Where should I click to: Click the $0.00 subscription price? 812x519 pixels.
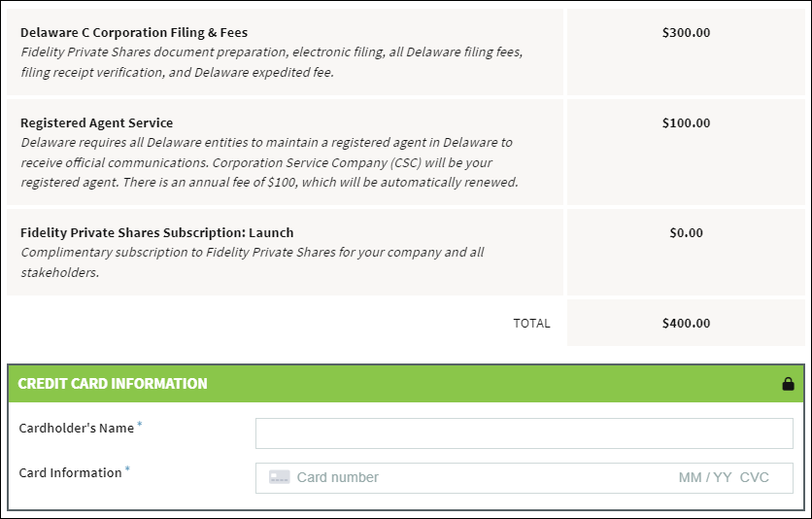point(686,232)
